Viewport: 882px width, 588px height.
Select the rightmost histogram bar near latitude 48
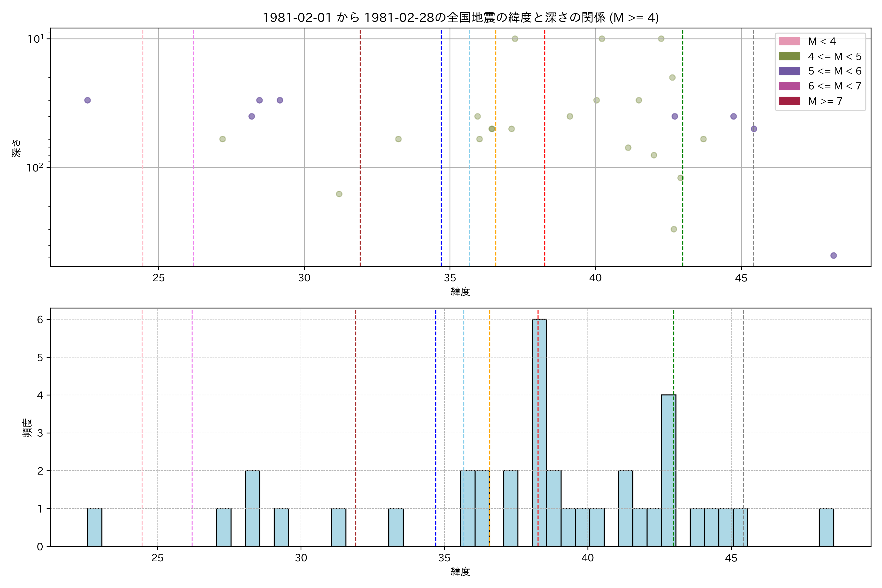pyautogui.click(x=826, y=527)
